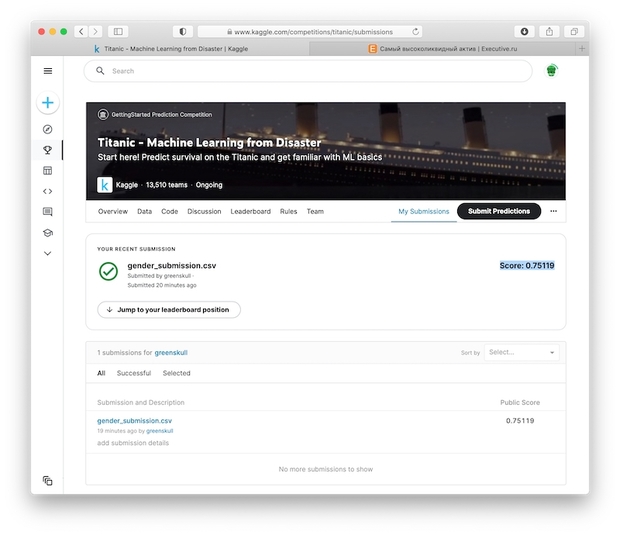Image resolution: width=620 pixels, height=535 pixels.
Task: Open the Rules tab
Action: (288, 212)
